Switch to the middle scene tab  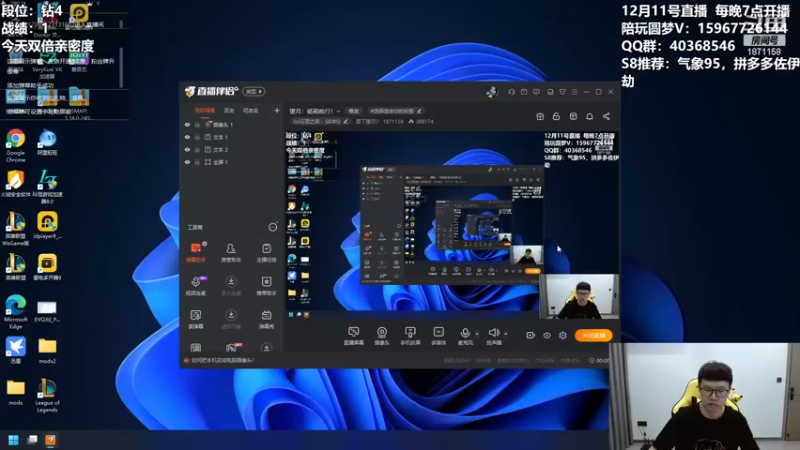pyautogui.click(x=229, y=111)
